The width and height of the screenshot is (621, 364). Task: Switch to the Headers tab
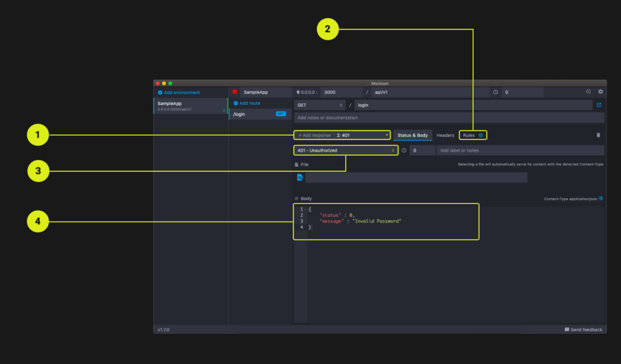pos(445,135)
